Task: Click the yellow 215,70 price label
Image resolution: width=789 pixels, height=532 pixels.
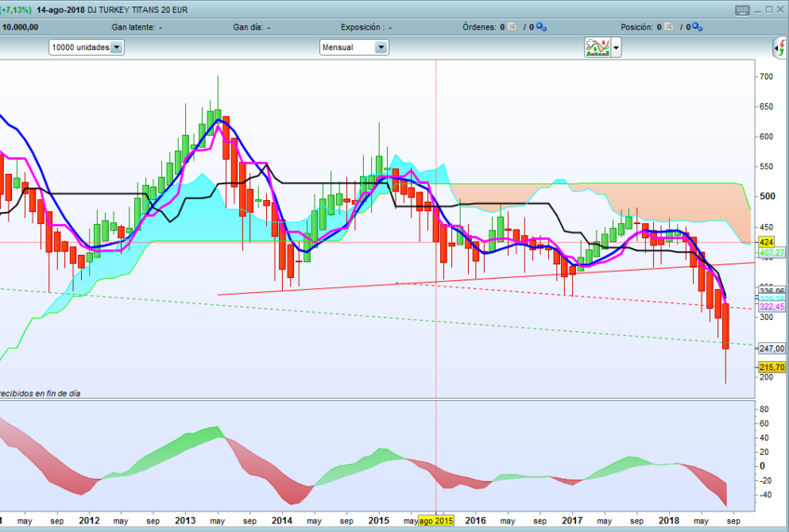Action: [772, 367]
